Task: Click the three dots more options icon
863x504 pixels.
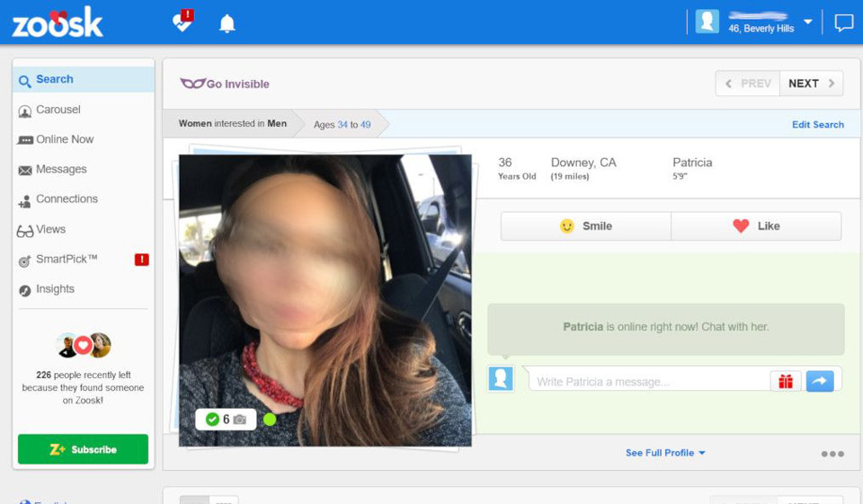Action: [x=832, y=454]
